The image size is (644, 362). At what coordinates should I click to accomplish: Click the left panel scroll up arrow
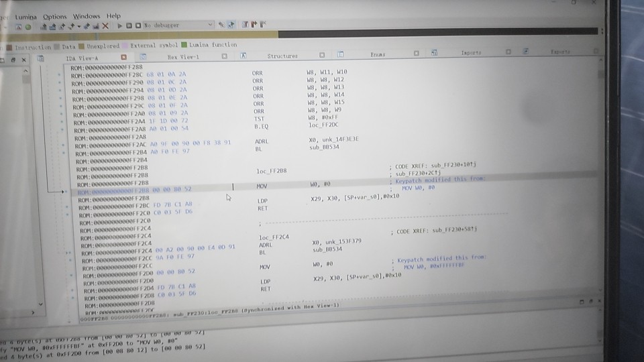coord(25,71)
